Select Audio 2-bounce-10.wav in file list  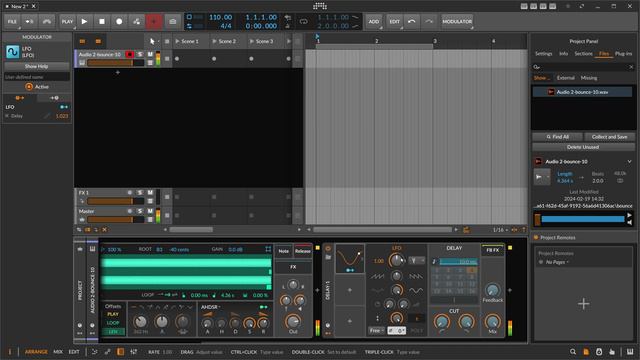(x=582, y=92)
